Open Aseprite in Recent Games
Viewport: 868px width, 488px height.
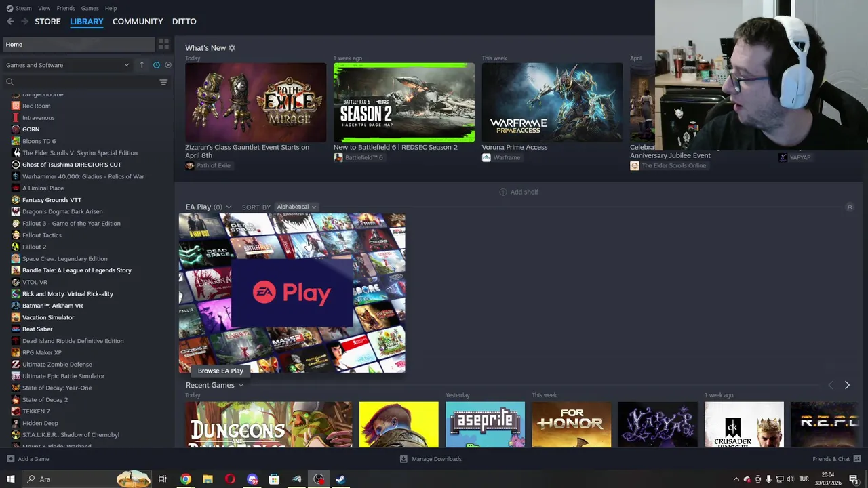(485, 425)
